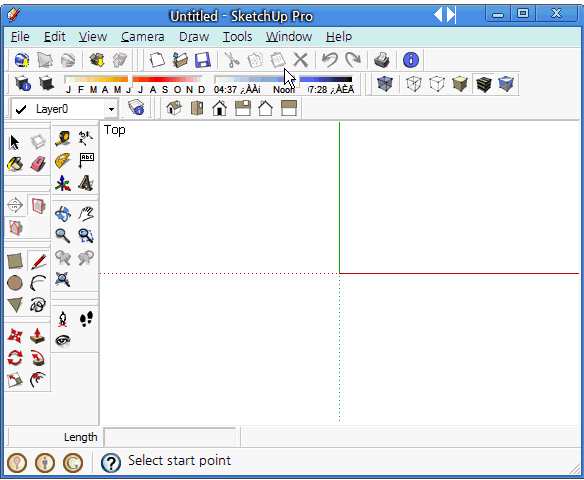This screenshot has width=584, height=480.
Task: Switch to Shaded face style
Action: point(460,84)
